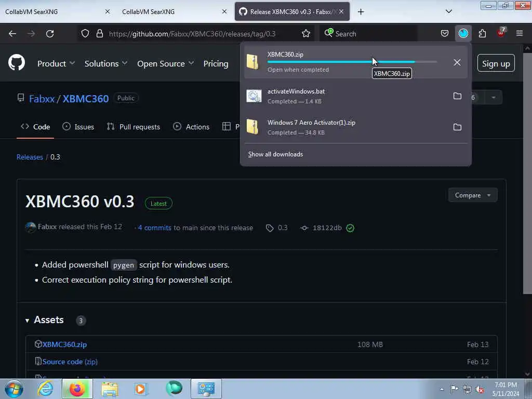Viewport: 532px width, 399px height.
Task: Download Source code (zip)
Action: 70,362
